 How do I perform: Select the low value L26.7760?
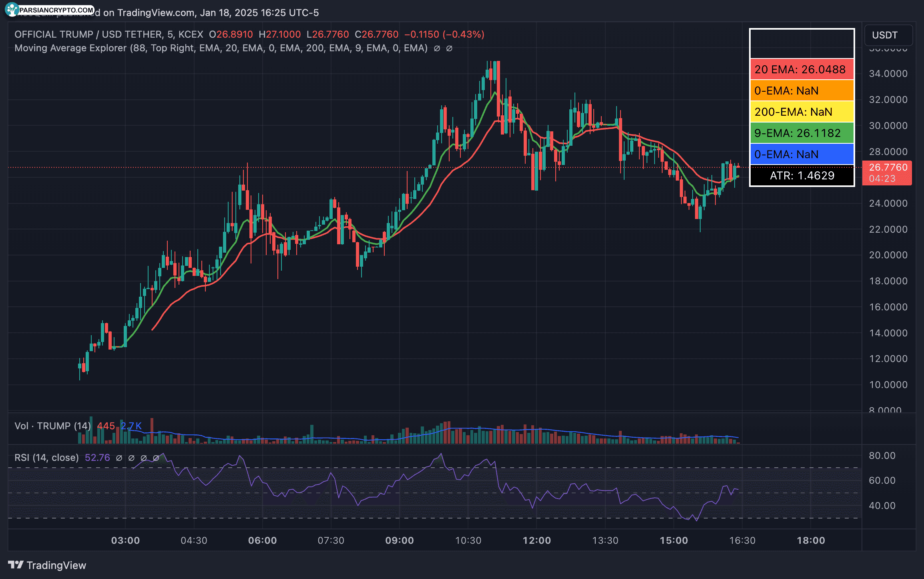(x=327, y=34)
